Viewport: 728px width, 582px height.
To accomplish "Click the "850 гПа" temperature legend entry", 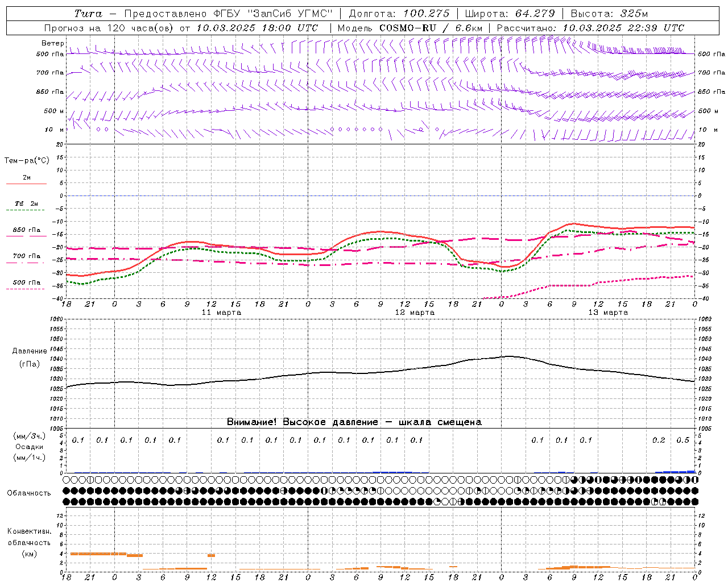I will 26,230.
